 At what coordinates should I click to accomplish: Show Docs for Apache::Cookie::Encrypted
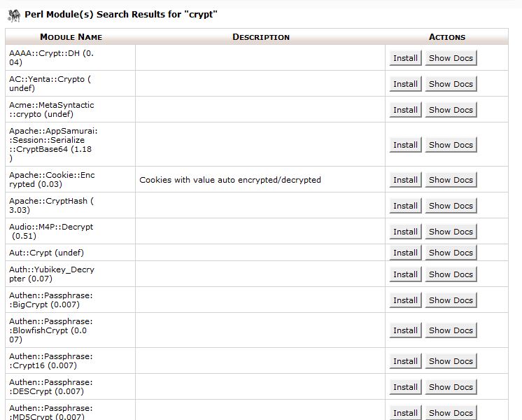451,180
